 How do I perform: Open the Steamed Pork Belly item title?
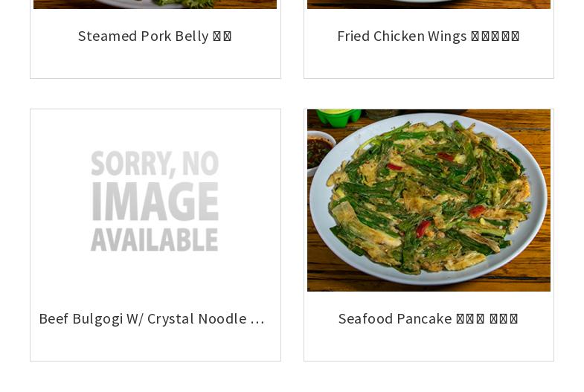pos(155,36)
